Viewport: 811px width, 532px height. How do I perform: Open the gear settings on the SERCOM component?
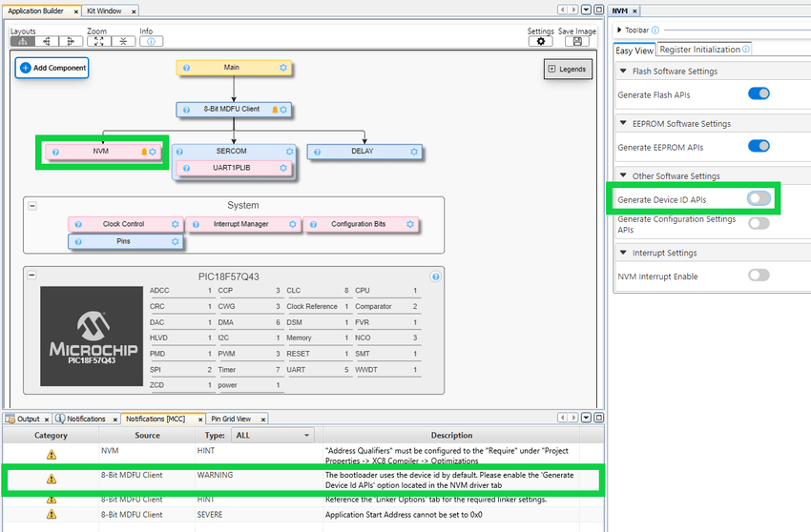(290, 152)
